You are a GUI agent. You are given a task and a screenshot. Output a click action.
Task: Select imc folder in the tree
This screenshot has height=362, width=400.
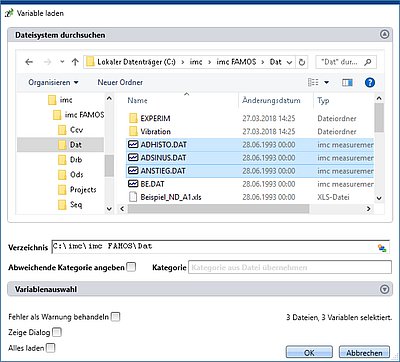pyautogui.click(x=60, y=100)
